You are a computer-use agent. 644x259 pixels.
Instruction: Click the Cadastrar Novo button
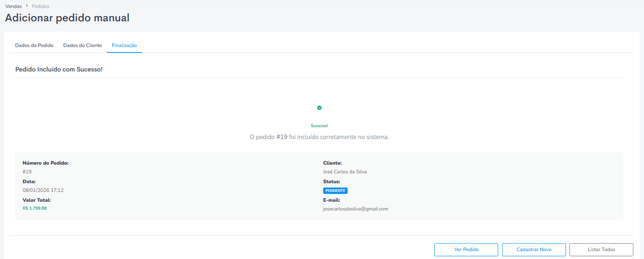click(x=534, y=250)
